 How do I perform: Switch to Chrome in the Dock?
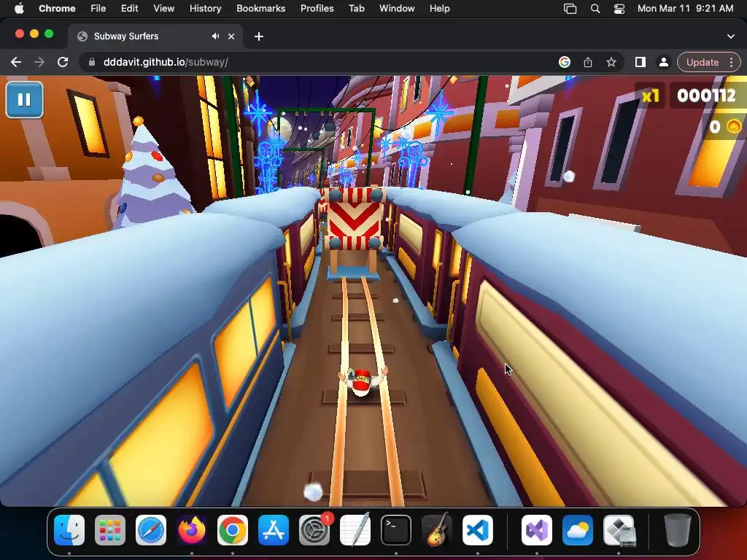click(x=233, y=530)
